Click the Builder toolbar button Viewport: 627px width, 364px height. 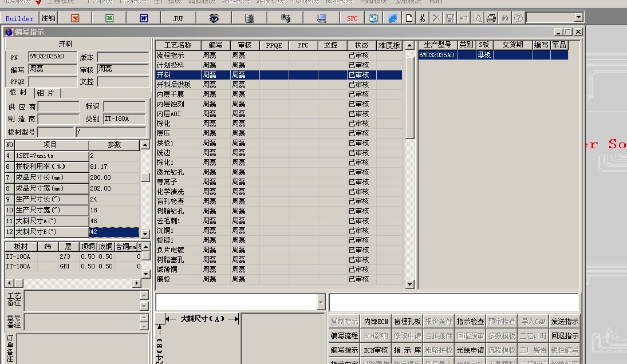pyautogui.click(x=19, y=18)
